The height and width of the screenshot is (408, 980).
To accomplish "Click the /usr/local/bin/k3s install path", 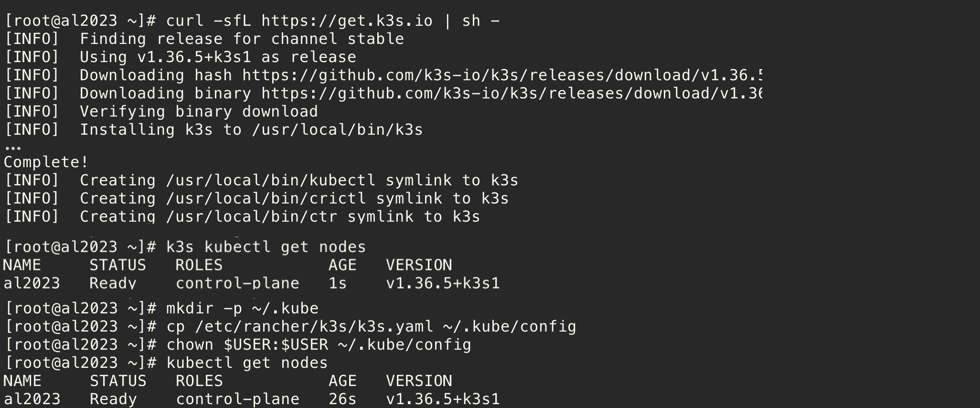I will click(338, 130).
